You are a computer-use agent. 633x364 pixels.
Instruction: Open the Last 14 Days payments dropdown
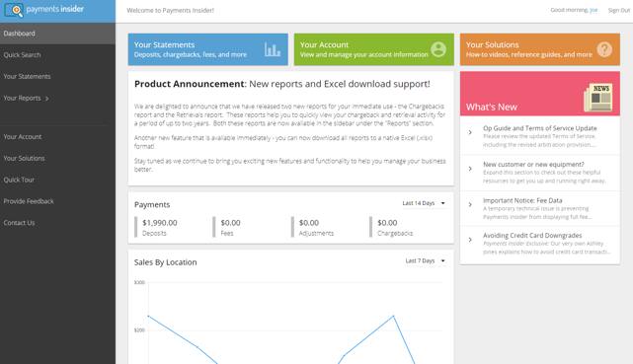click(424, 203)
